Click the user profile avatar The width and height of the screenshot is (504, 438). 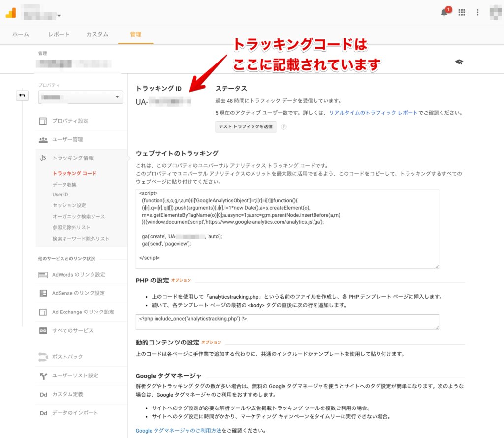(x=495, y=12)
